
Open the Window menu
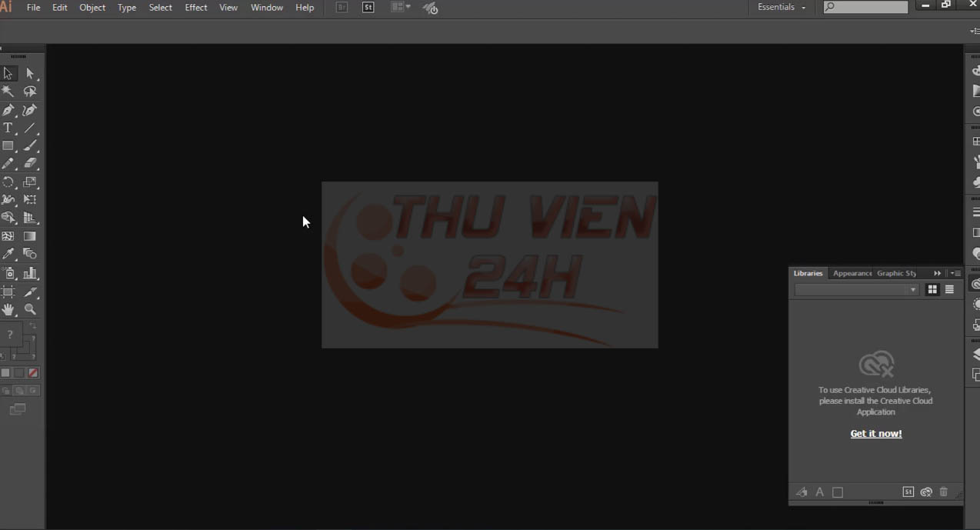pyautogui.click(x=267, y=8)
